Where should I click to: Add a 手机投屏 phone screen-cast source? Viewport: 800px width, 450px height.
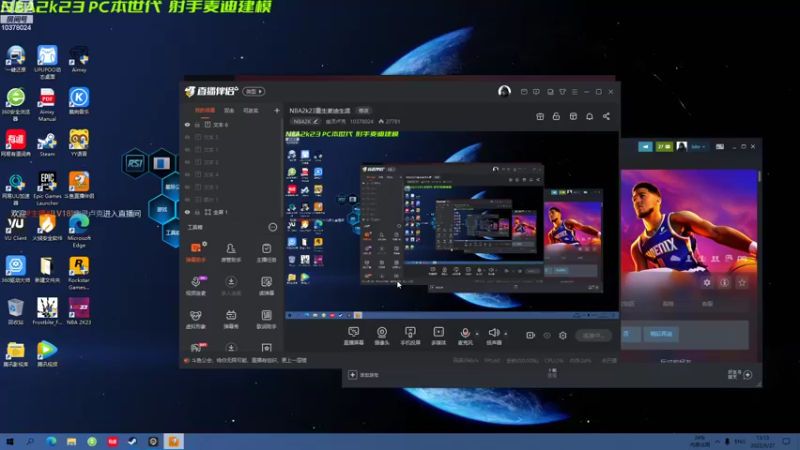click(410, 336)
